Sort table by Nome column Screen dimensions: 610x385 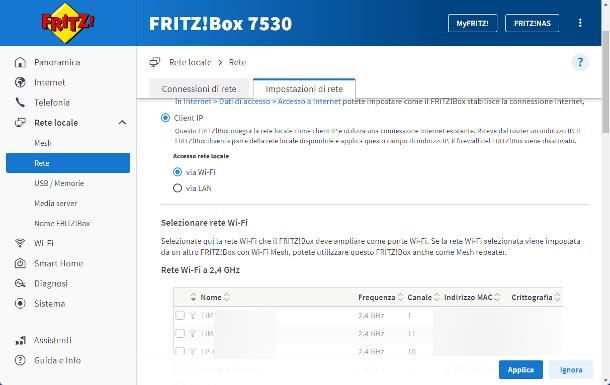tap(215, 297)
